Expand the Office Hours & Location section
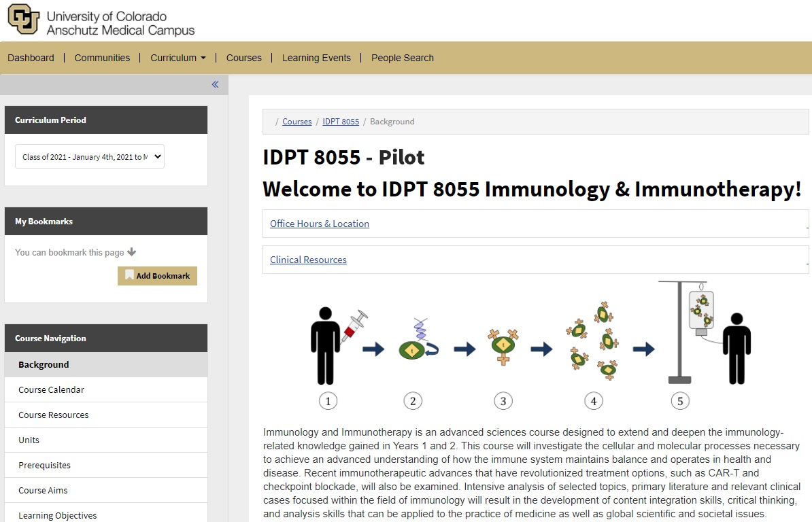The image size is (812, 522). pos(320,224)
